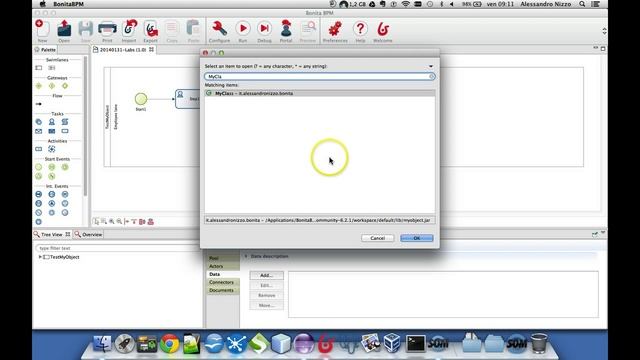Open the Trash in the Dock
The width and height of the screenshot is (640, 360).
pos(539,344)
